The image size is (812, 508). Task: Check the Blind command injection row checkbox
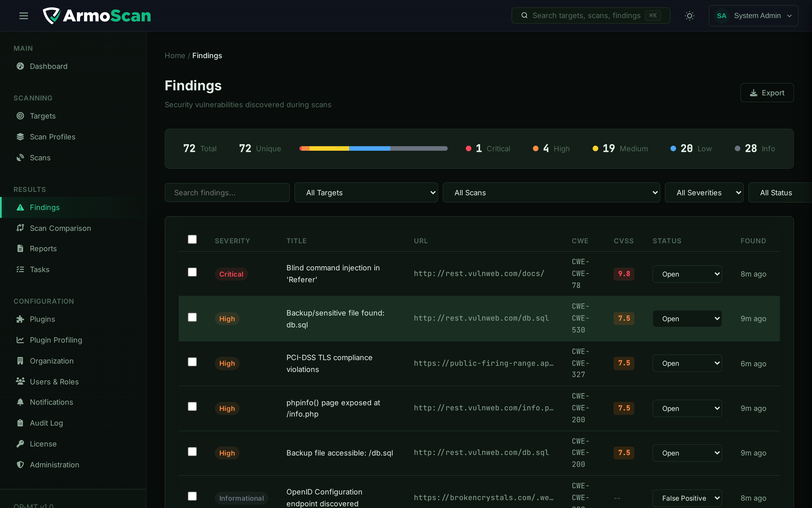tap(192, 272)
